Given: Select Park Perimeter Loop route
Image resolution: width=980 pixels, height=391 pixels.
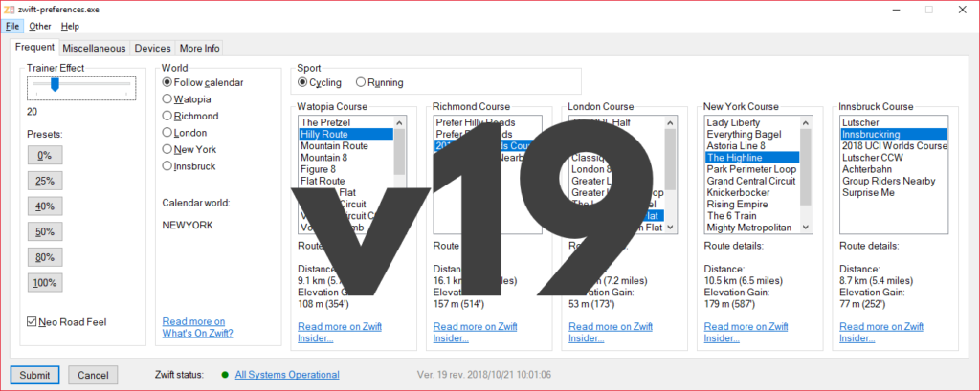Looking at the screenshot, I should point(752,169).
